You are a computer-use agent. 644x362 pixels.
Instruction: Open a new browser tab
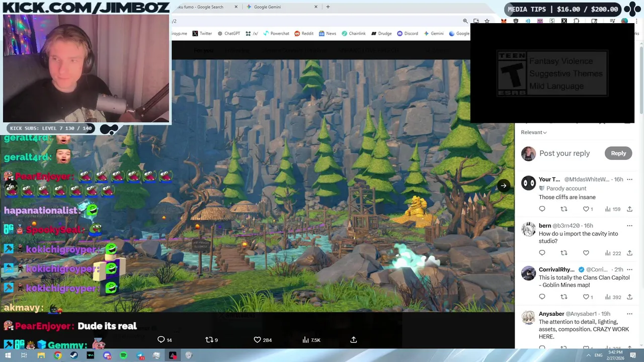click(x=328, y=7)
